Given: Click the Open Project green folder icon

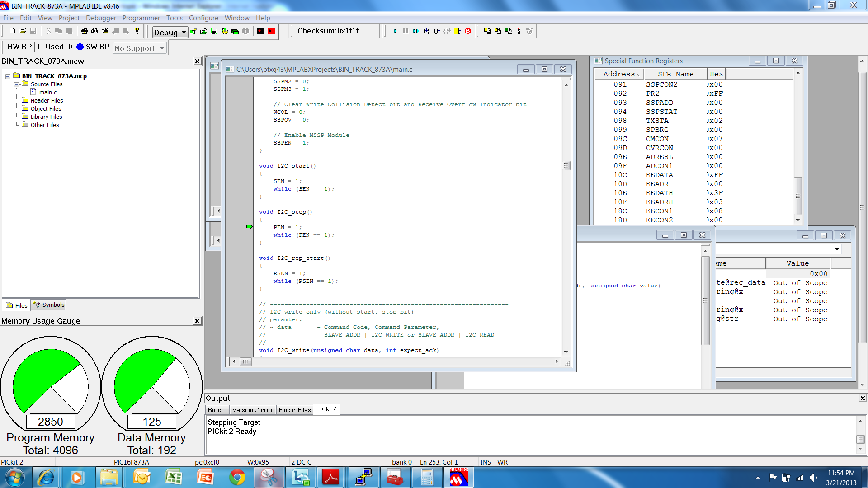Looking at the screenshot, I should pyautogui.click(x=203, y=31).
